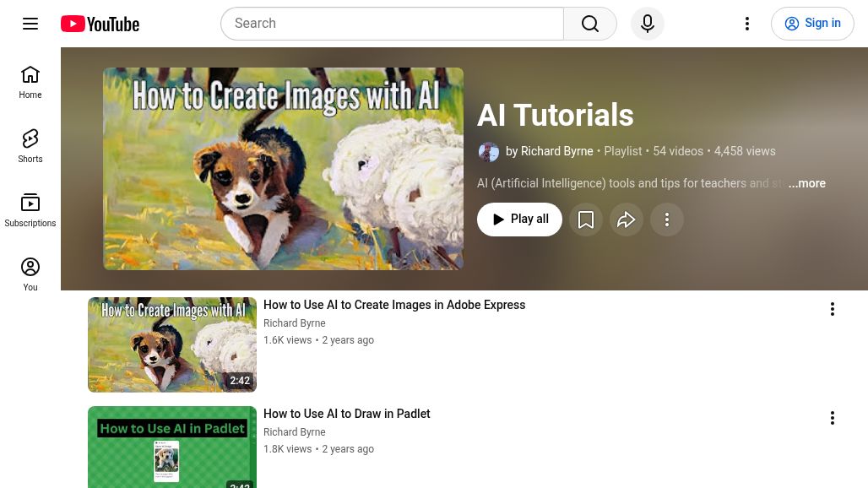868x488 pixels.
Task: Click the 2:42 duration badge
Action: (x=240, y=381)
